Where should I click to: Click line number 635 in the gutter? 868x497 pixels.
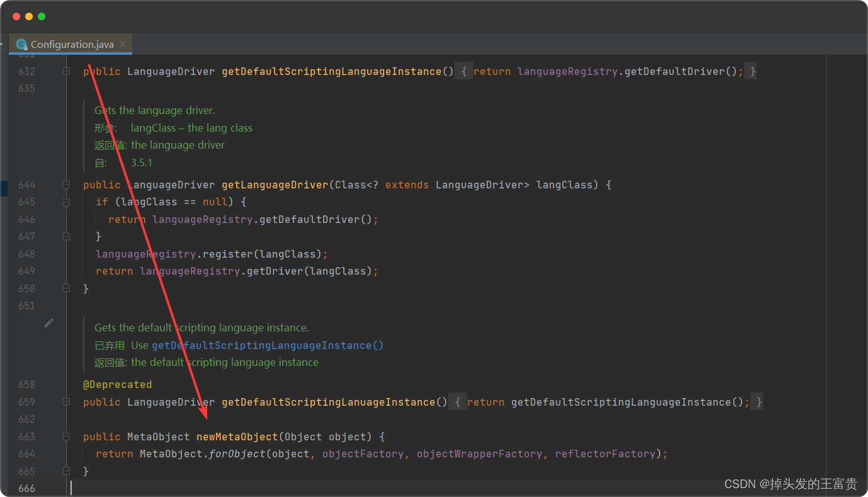pos(27,88)
